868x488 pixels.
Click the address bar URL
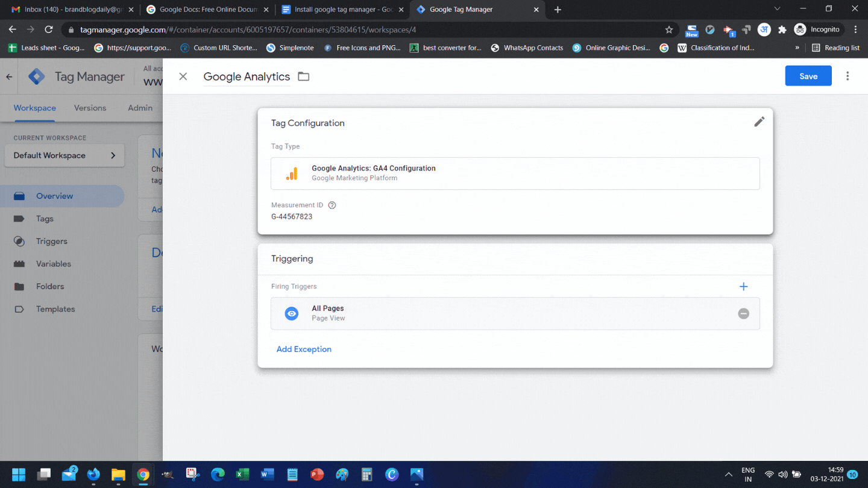248,30
